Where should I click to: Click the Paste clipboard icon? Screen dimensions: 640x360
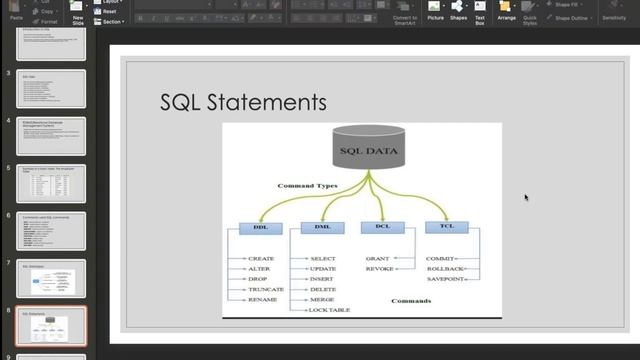[x=15, y=7]
